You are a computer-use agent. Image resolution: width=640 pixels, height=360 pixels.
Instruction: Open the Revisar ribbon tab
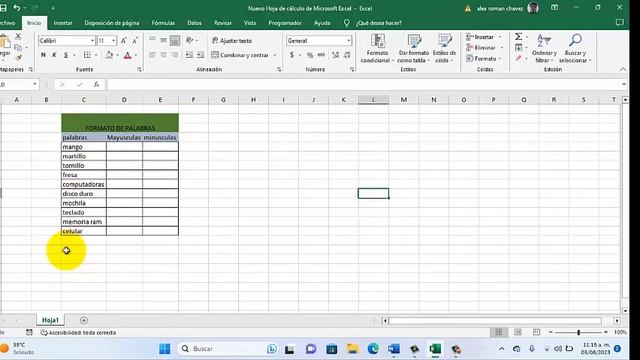point(223,23)
